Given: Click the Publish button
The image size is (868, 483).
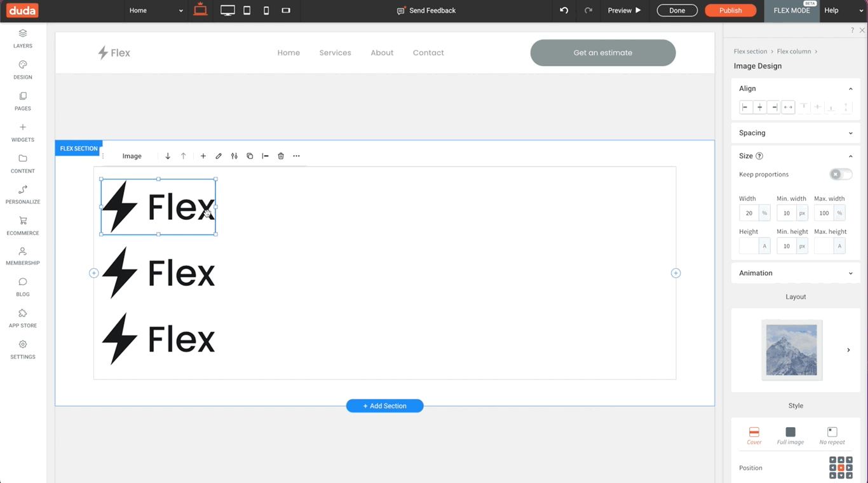Looking at the screenshot, I should click(x=730, y=10).
